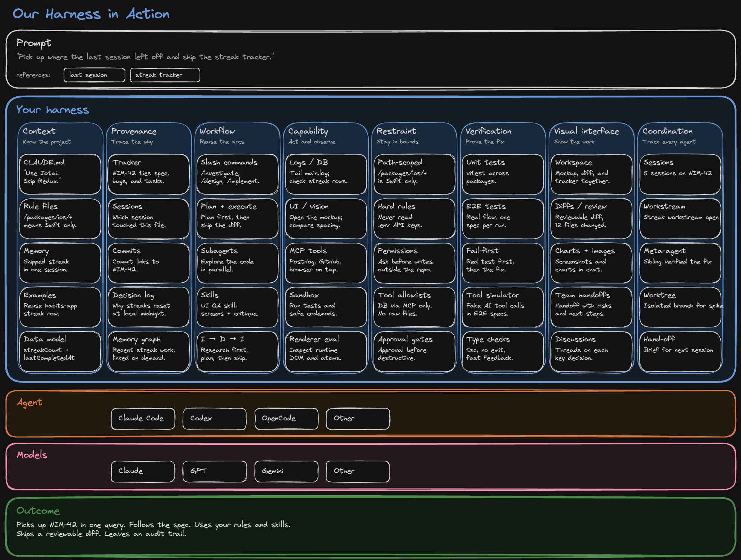741x560 pixels.
Task: Select the Commits card
Action: [149, 263]
